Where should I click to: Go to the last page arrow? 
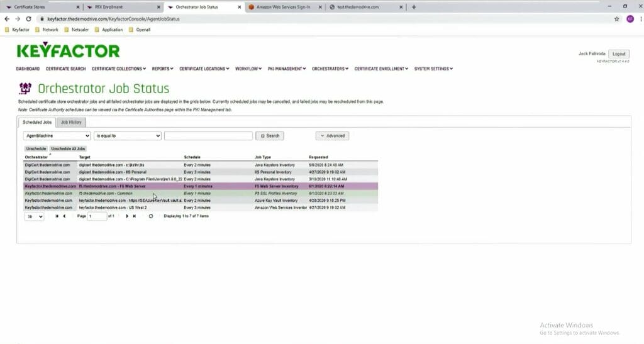[x=135, y=216]
